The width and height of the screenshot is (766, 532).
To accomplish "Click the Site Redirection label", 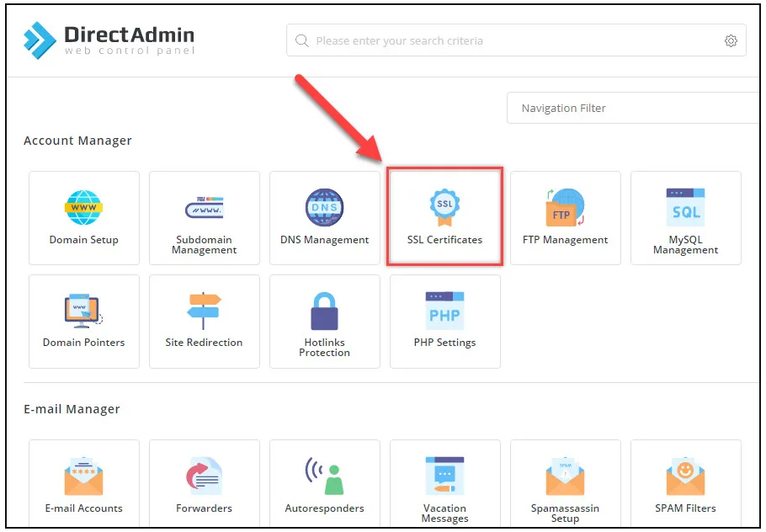I will tap(205, 343).
